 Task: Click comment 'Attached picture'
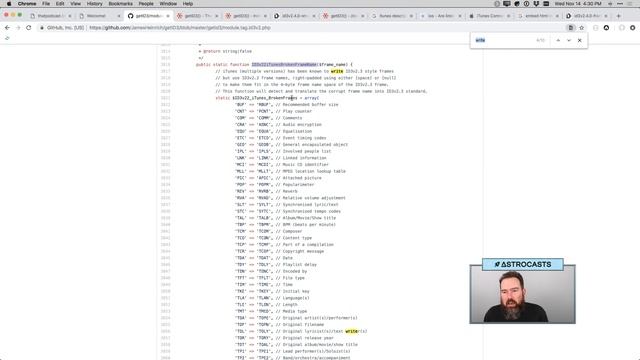302,178
